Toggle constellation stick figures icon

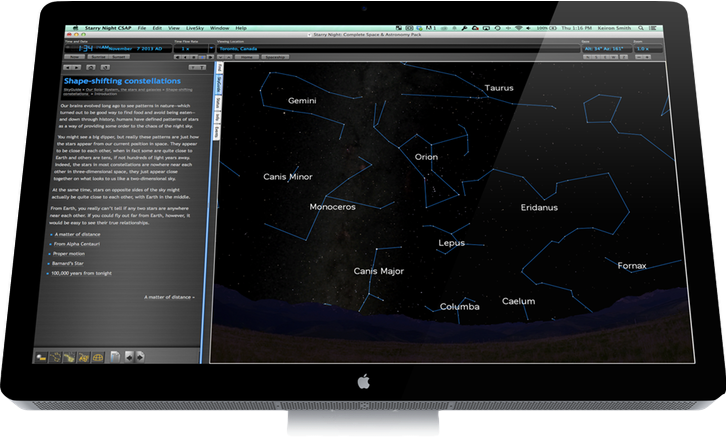(x=56, y=357)
